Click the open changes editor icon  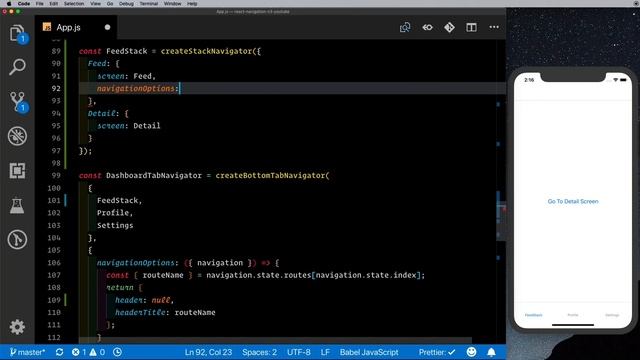pos(405,27)
